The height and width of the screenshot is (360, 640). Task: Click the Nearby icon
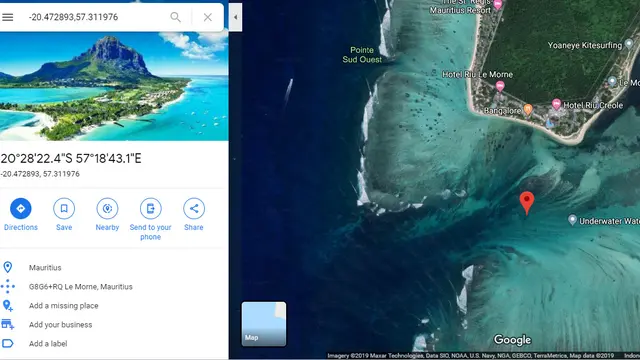pyautogui.click(x=107, y=209)
